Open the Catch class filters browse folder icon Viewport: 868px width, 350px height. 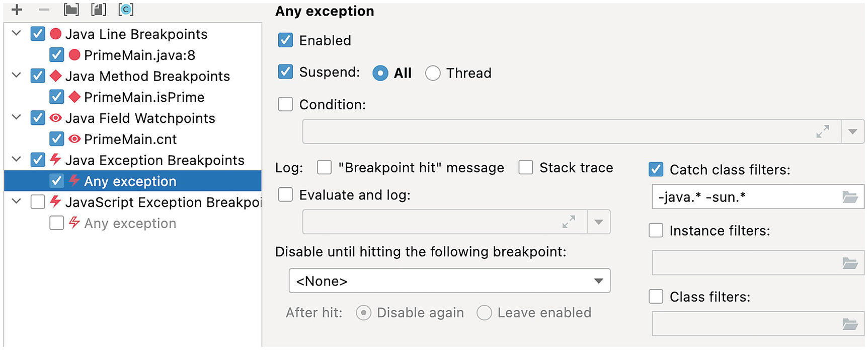click(x=850, y=197)
